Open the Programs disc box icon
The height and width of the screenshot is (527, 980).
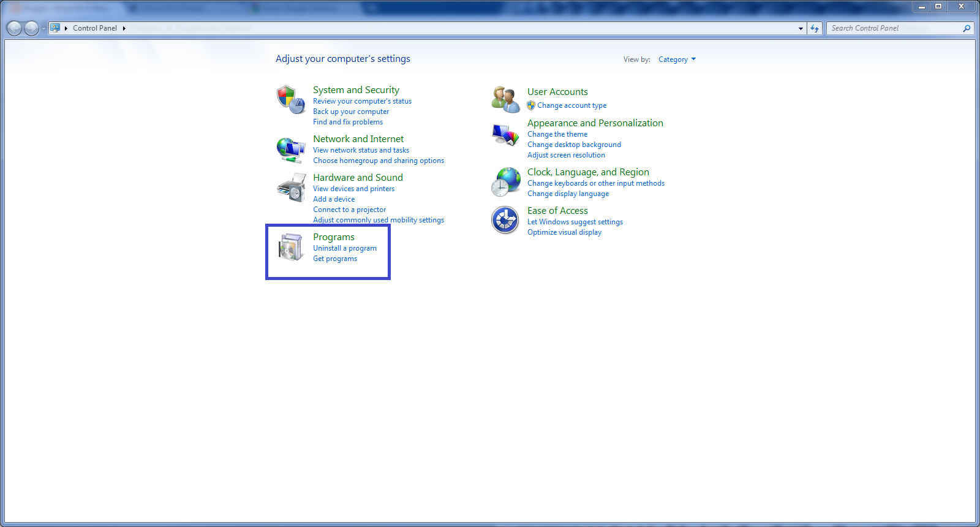point(291,247)
